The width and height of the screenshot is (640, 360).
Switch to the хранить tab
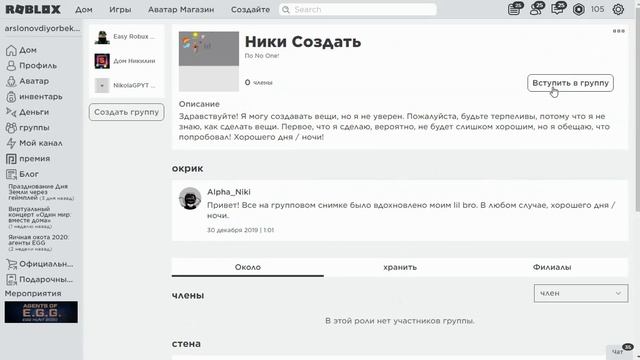pyautogui.click(x=400, y=267)
